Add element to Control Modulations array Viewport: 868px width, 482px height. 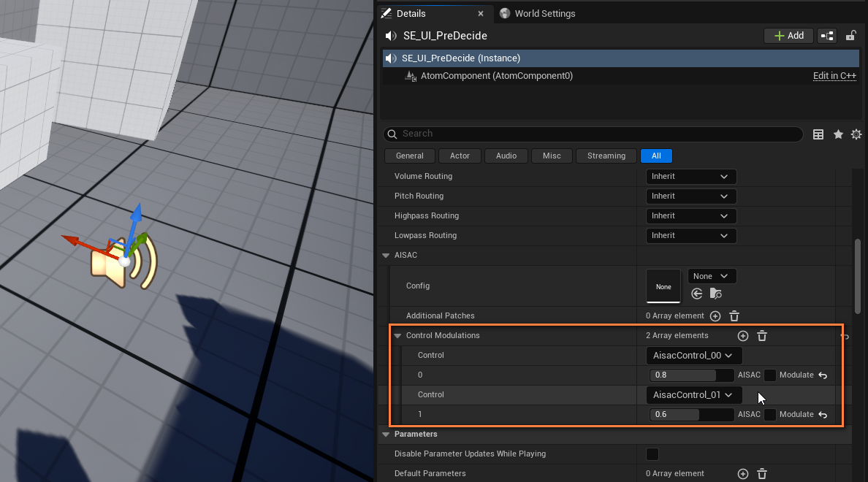point(743,336)
